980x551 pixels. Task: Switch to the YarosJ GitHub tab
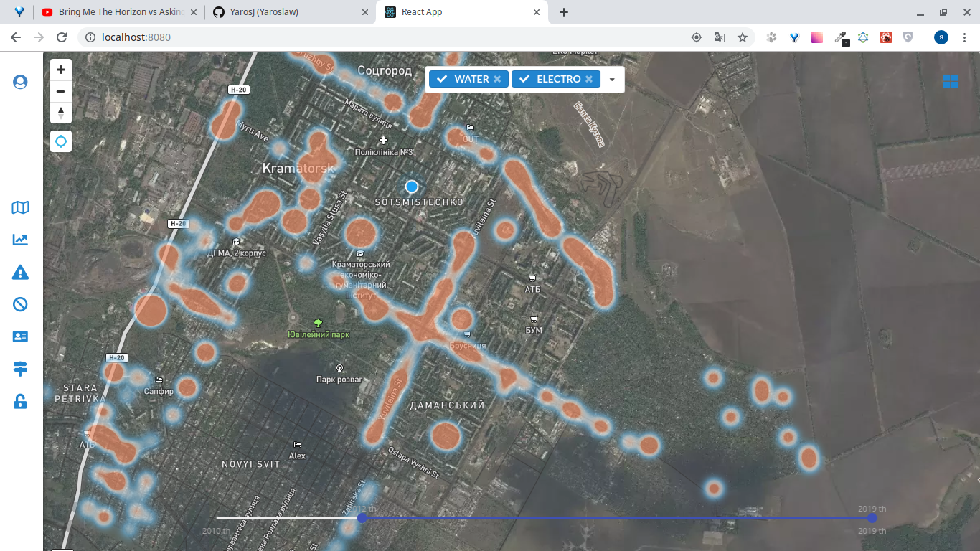pyautogui.click(x=289, y=12)
